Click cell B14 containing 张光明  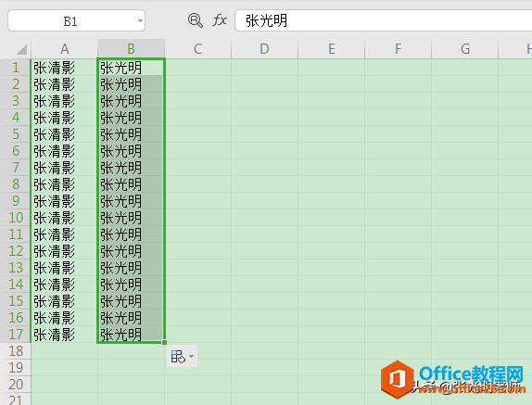tap(131, 285)
